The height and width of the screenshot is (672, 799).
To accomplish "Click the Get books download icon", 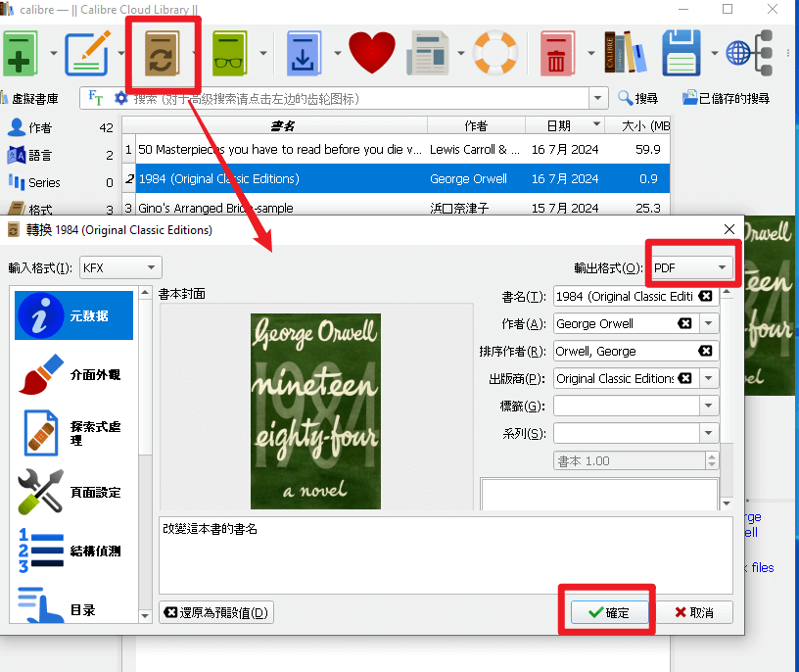I will (x=304, y=53).
